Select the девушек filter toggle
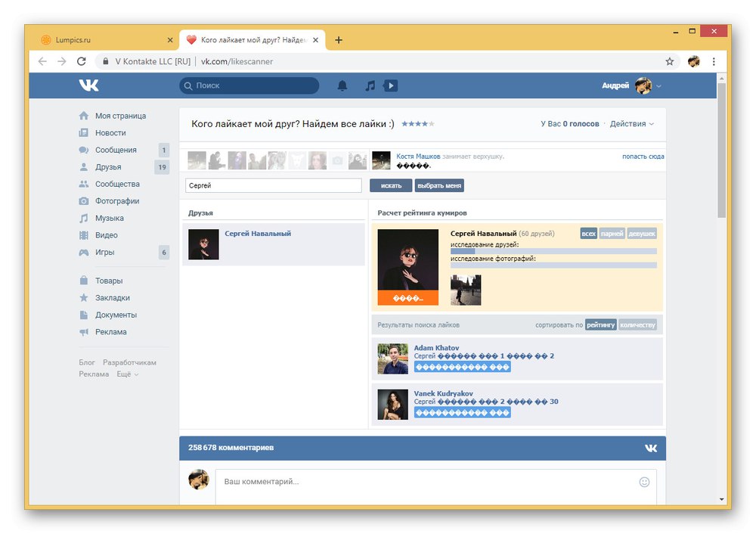 coord(642,234)
